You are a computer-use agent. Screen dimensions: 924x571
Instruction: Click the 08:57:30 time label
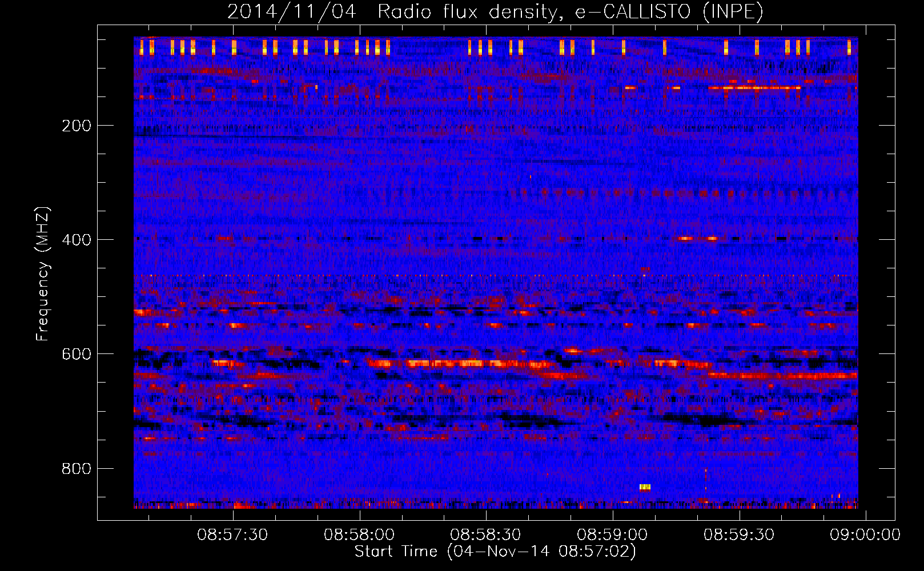pos(232,535)
